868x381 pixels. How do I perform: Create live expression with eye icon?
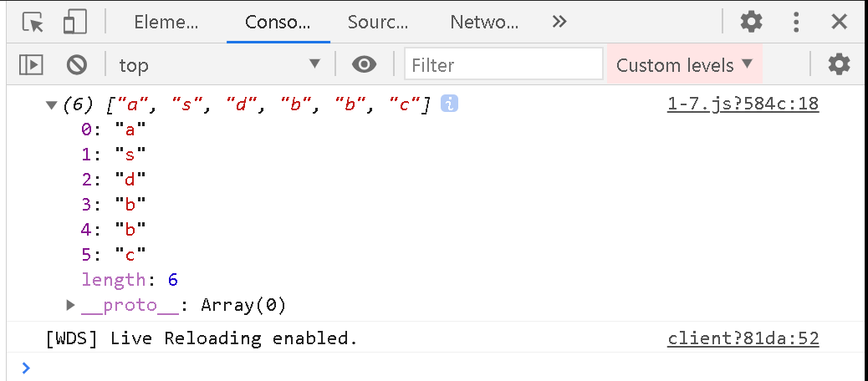tap(365, 65)
